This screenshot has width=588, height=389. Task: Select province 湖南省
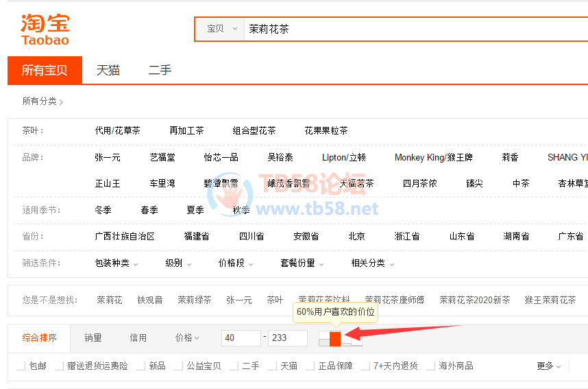pyautogui.click(x=516, y=237)
